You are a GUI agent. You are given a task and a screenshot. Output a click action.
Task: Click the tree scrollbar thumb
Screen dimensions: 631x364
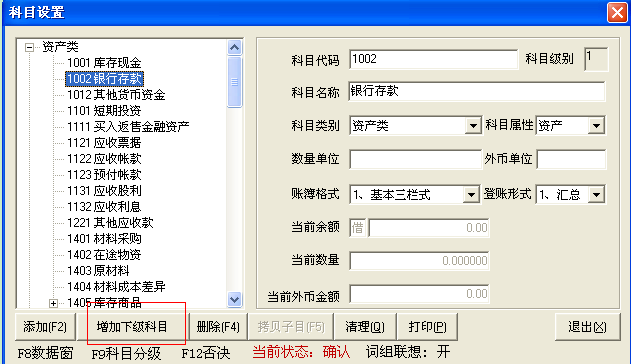coord(234,82)
